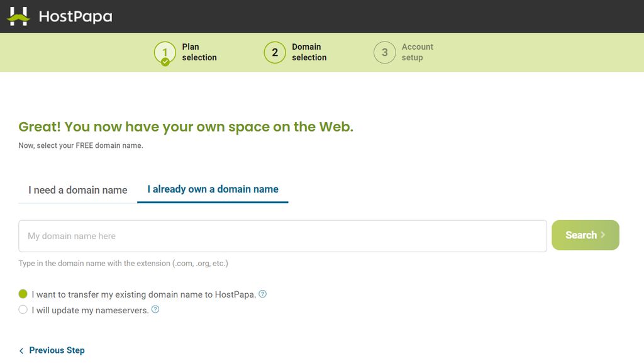The width and height of the screenshot is (644, 363).
Task: Select the update my nameservers radio button
Action: coord(23,310)
